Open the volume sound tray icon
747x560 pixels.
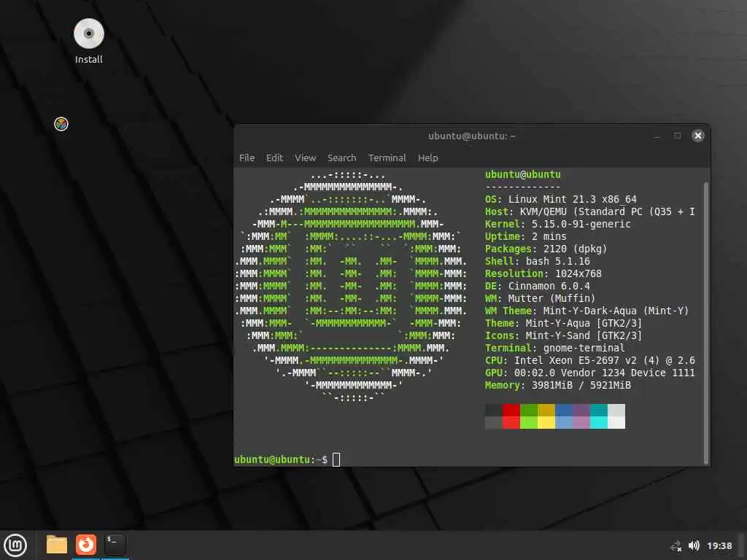click(694, 545)
